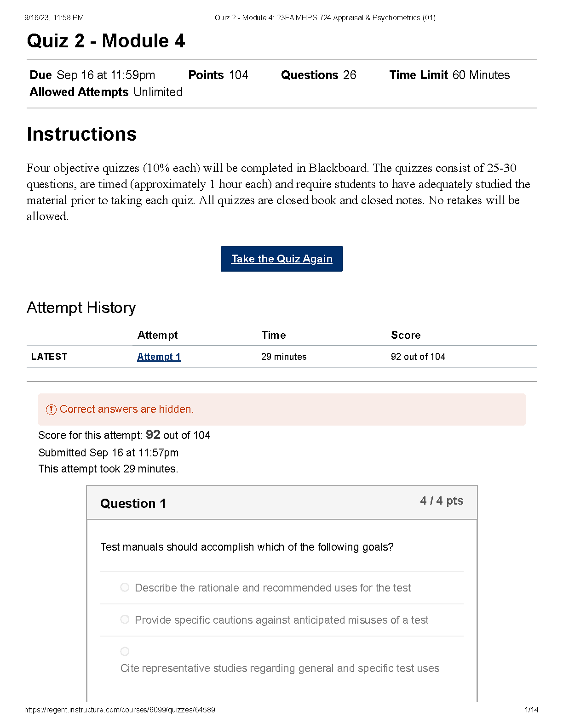Viewport: 563px width, 728px height.
Task: Click the 'Quiz 2 - Module 4' page title
Action: (106, 41)
